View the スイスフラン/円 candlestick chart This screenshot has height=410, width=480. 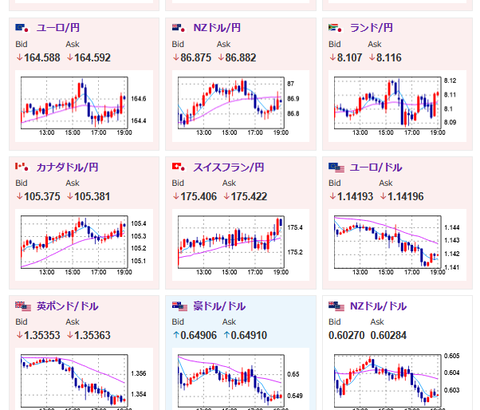[x=241, y=245]
